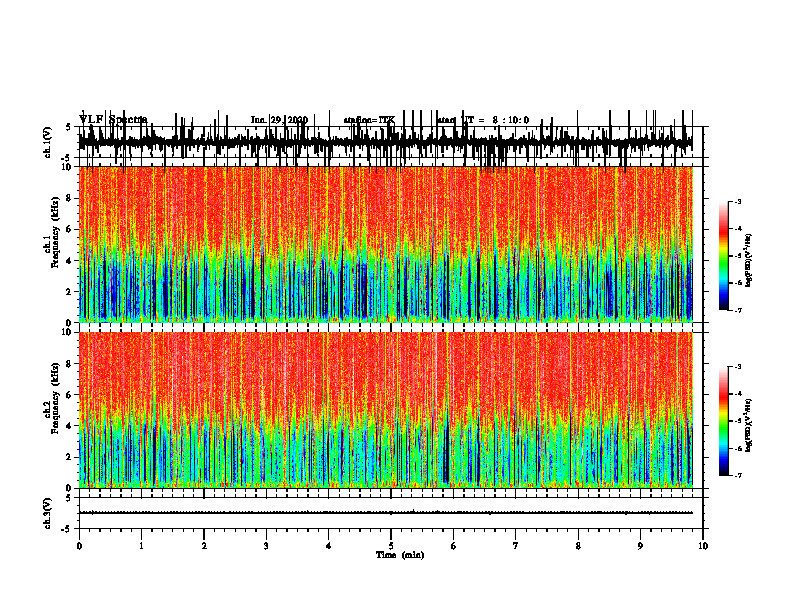Click the ch.2 color bar 'log(PSD)' unit label

click(750, 425)
